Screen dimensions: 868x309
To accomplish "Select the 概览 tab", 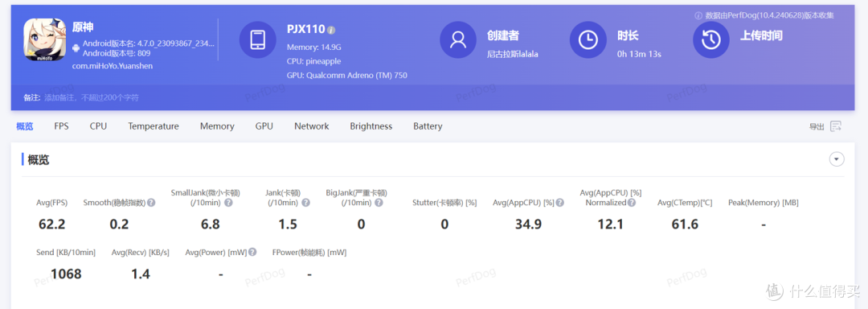I will pos(25,126).
